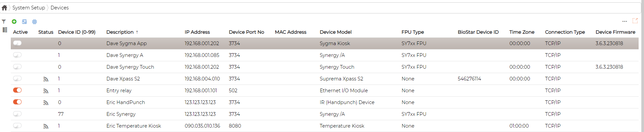Disable the Active toggle for Entry relay
This screenshot has width=644, height=132.
(x=17, y=90)
